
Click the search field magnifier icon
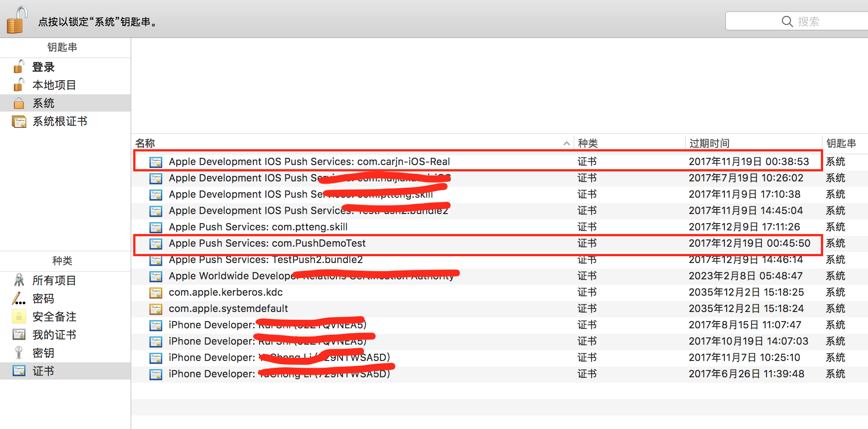[787, 21]
